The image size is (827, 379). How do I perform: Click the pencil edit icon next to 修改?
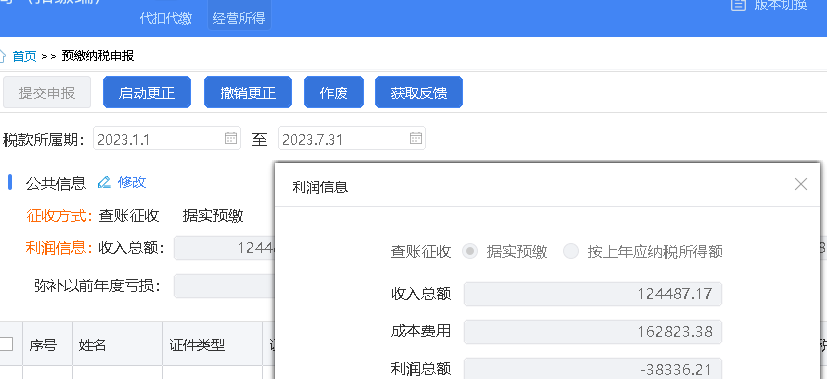(104, 182)
